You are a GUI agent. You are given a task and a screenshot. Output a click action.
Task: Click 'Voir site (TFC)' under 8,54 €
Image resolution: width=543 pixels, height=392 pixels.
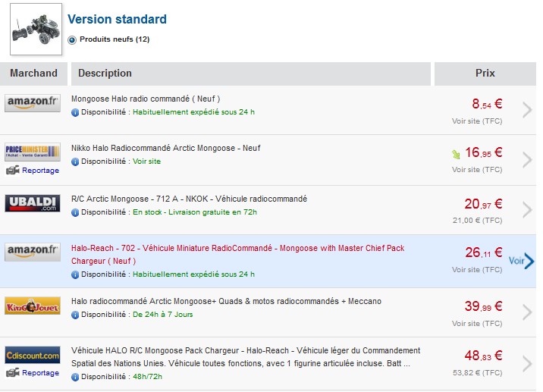pos(477,121)
